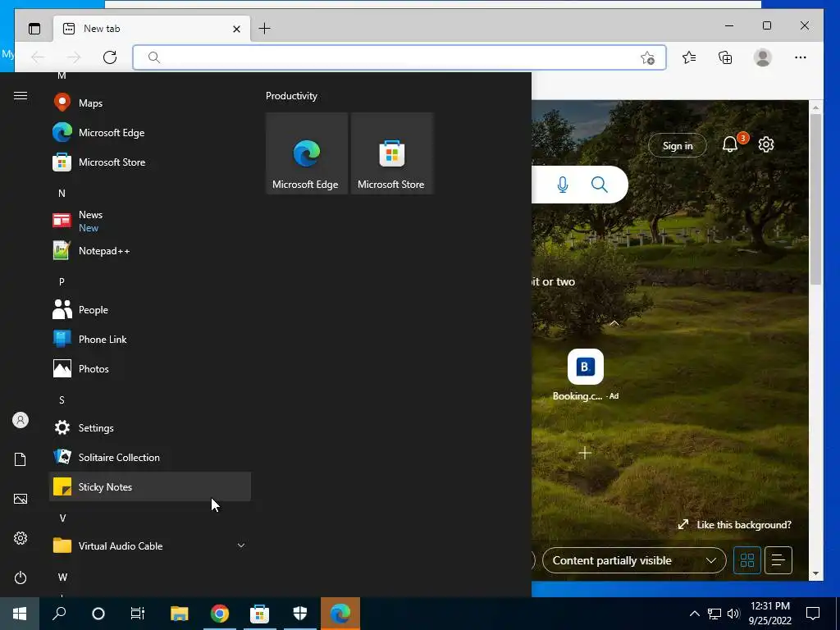Image resolution: width=840 pixels, height=630 pixels.
Task: Open Content partially visible dropdown
Action: pyautogui.click(x=634, y=560)
